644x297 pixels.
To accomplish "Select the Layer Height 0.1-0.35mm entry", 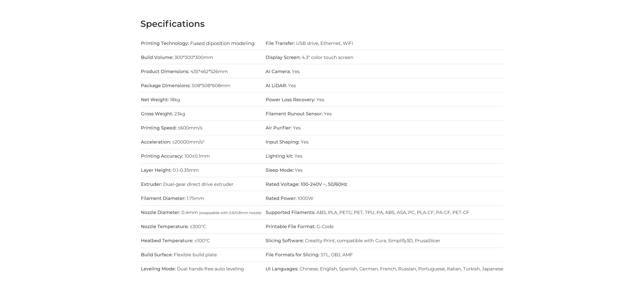I will click(170, 170).
